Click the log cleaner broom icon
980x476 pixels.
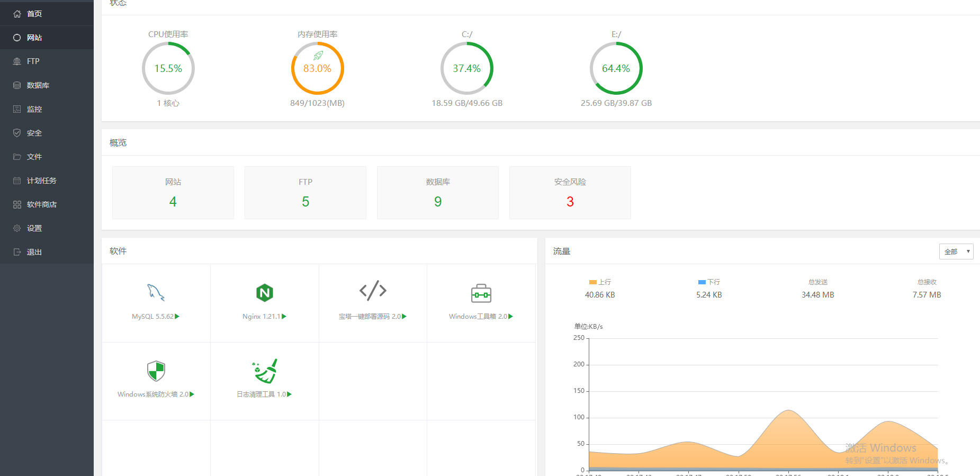pyautogui.click(x=265, y=371)
